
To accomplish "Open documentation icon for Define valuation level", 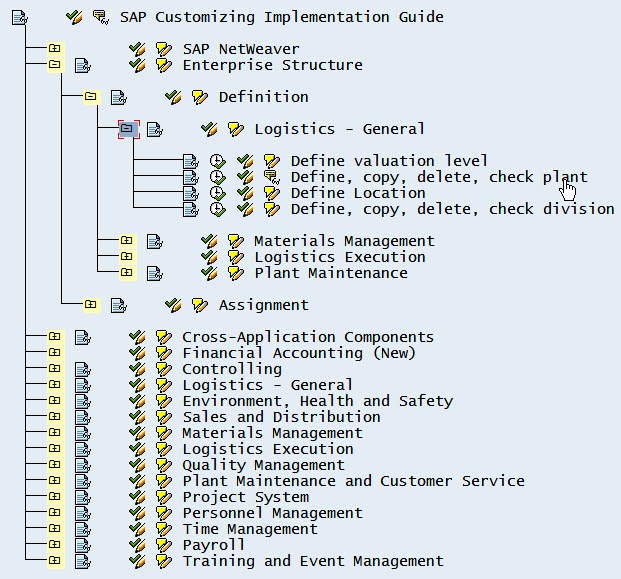I will (190, 161).
